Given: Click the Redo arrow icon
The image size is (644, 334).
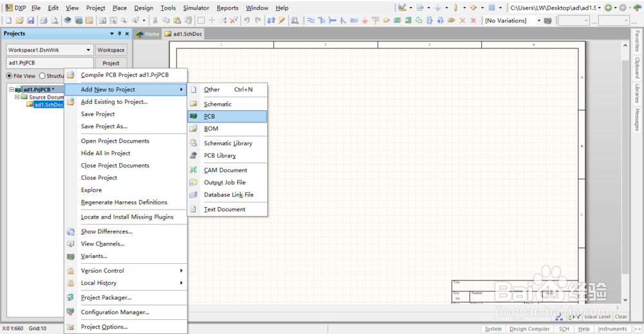Looking at the screenshot, I should point(258,20).
